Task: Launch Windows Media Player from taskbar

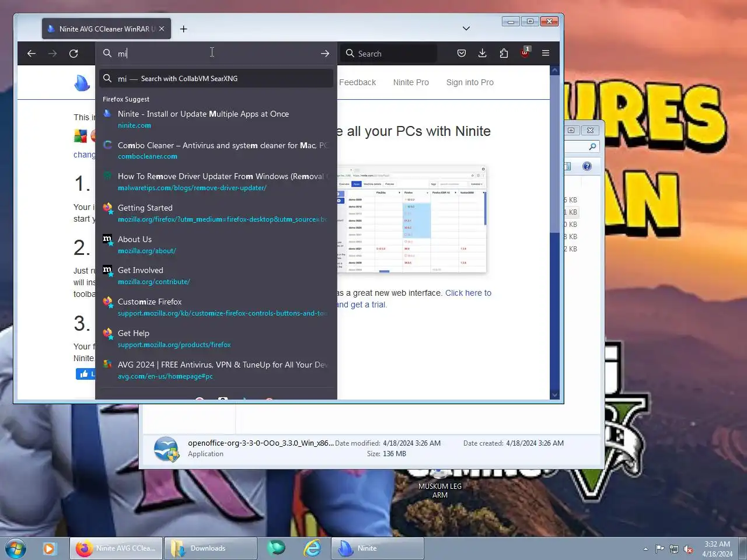Action: coord(49,548)
